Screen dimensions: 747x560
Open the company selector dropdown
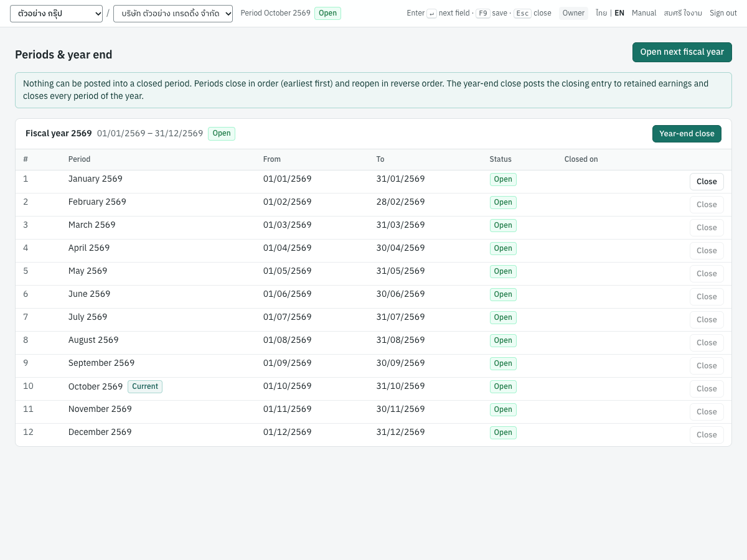click(173, 14)
